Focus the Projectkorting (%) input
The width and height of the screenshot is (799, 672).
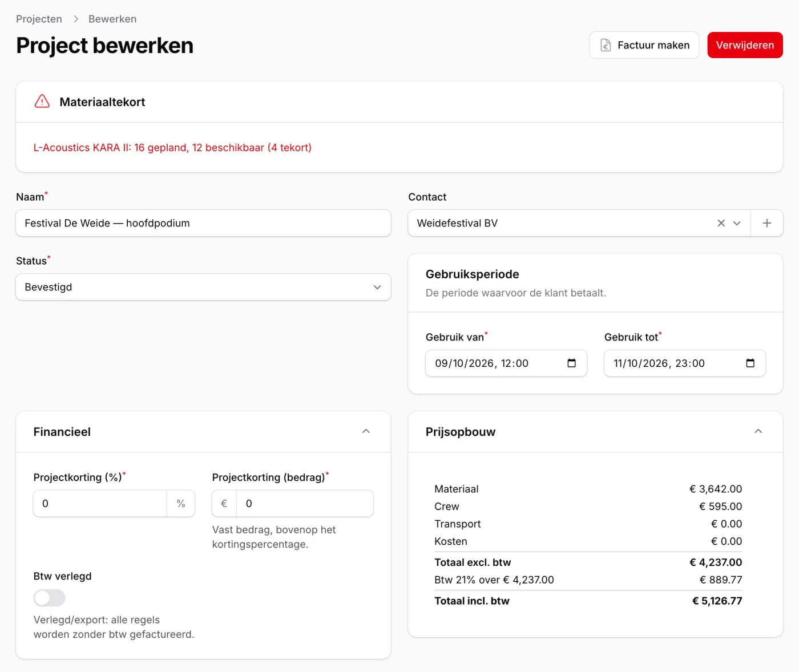pyautogui.click(x=100, y=504)
